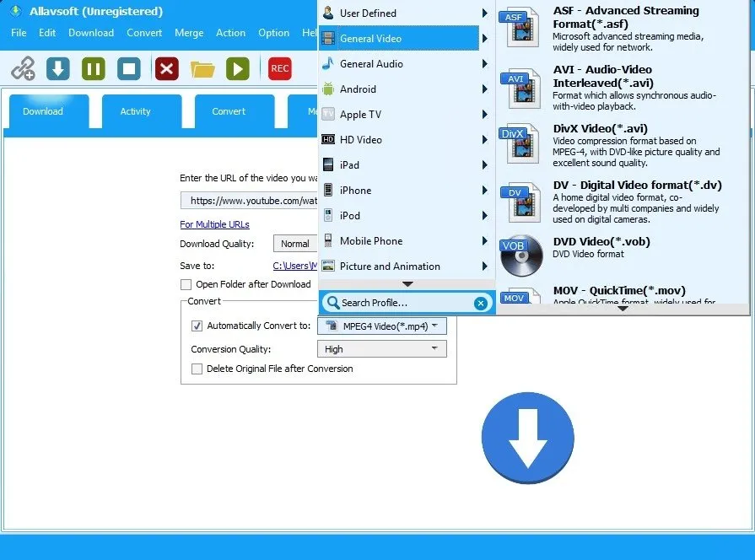Open Android device category
755x560 pixels.
tap(406, 89)
